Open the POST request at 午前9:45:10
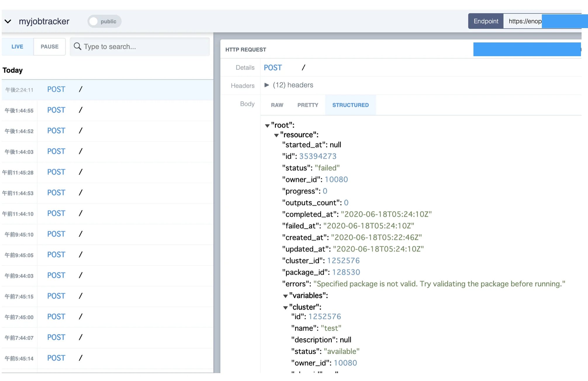The height and width of the screenshot is (381, 588). coord(107,234)
